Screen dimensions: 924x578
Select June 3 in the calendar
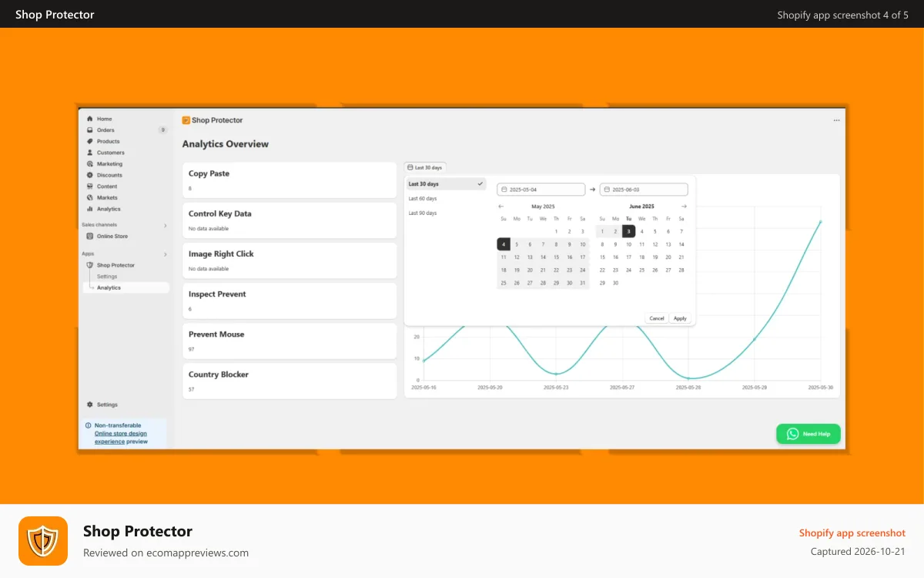tap(628, 231)
